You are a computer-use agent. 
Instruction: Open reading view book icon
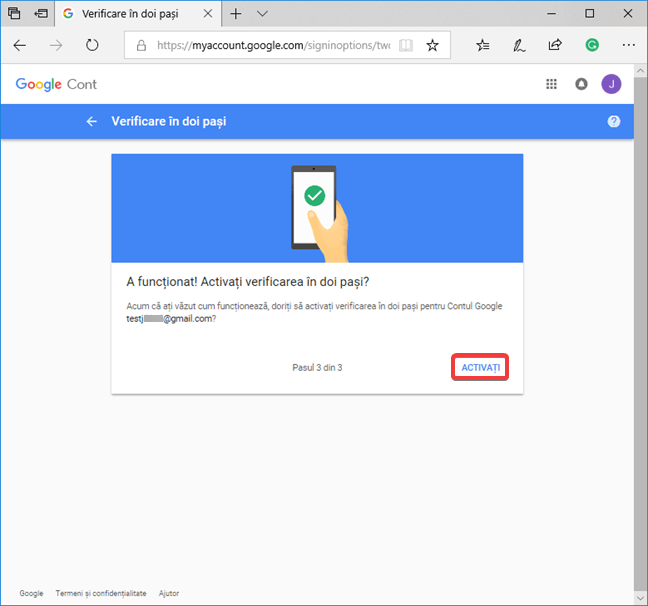click(406, 45)
